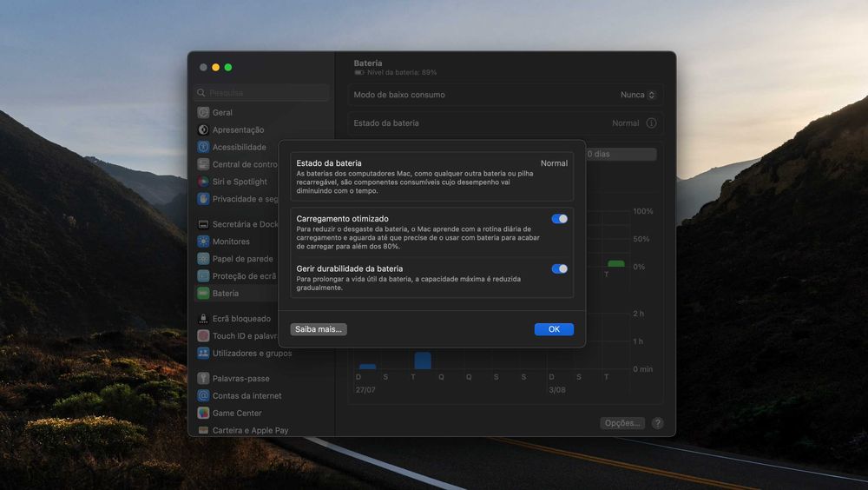
Task: Click the Proteção de ecrã icon
Action: pyautogui.click(x=203, y=276)
